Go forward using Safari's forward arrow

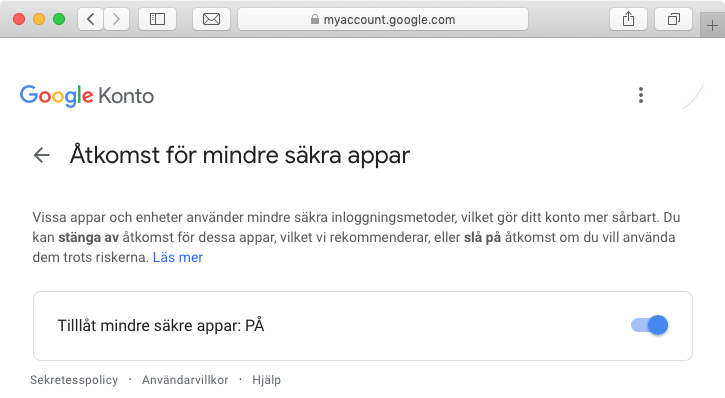(116, 19)
